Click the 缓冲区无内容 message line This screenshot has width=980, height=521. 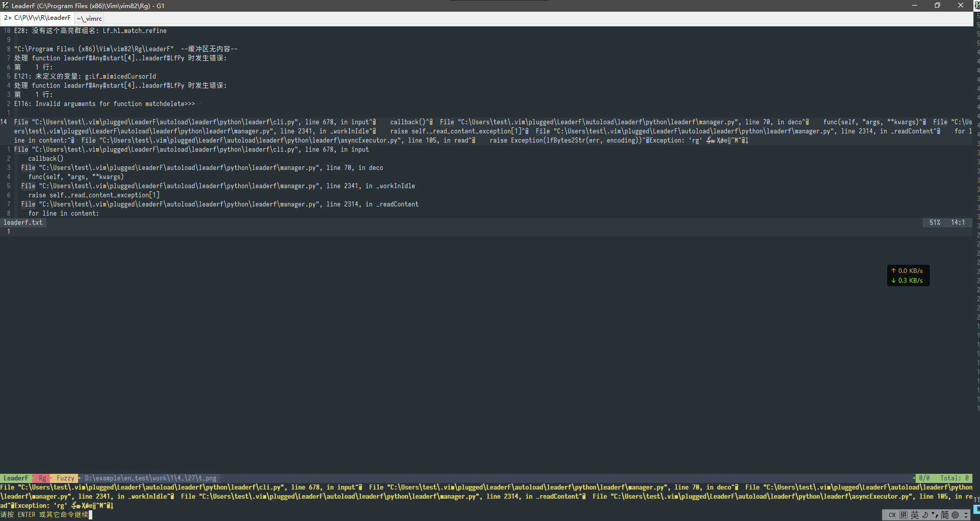(126, 49)
